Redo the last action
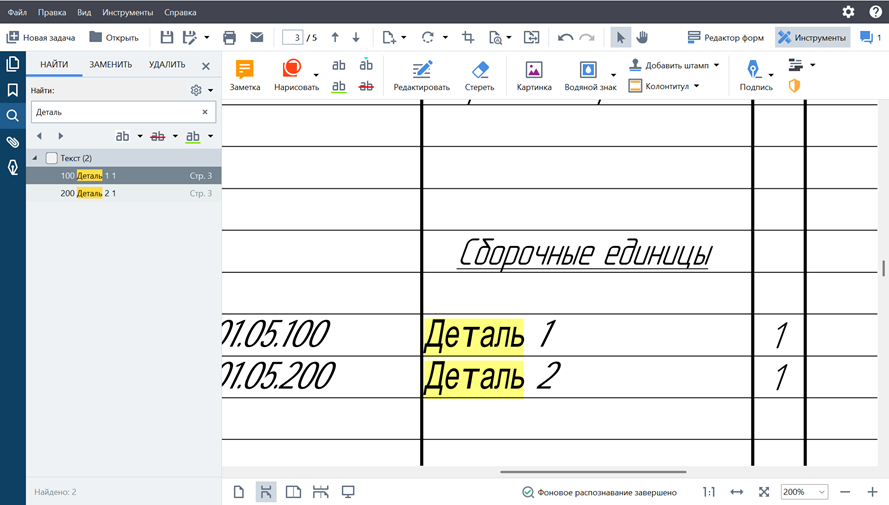Image resolution: width=889 pixels, height=505 pixels. [587, 38]
